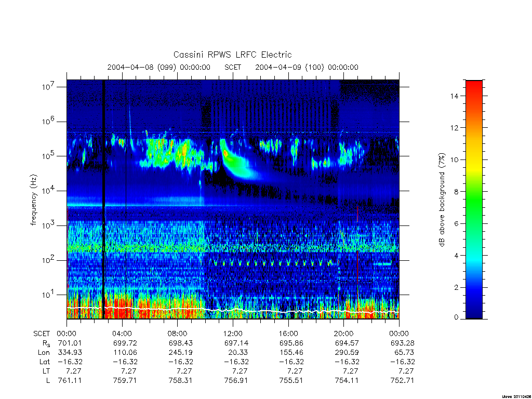
Task: Click the Rs value '698.43'
Action: point(180,343)
